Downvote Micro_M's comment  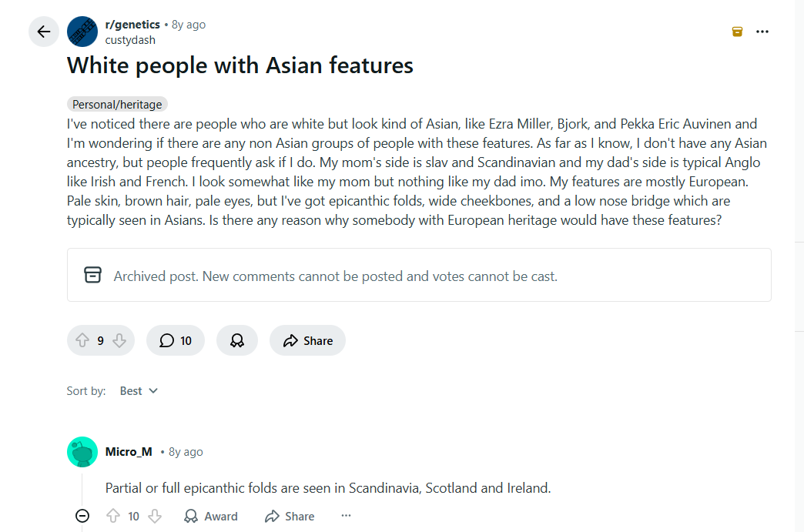tap(155, 516)
